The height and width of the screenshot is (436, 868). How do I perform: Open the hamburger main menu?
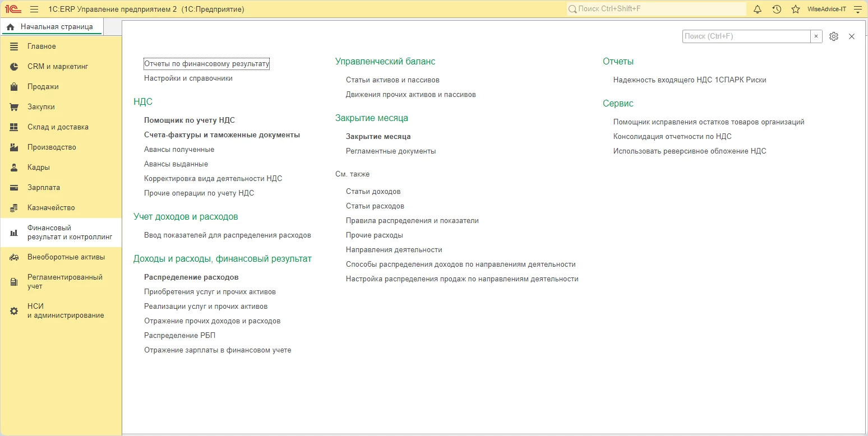[x=34, y=9]
